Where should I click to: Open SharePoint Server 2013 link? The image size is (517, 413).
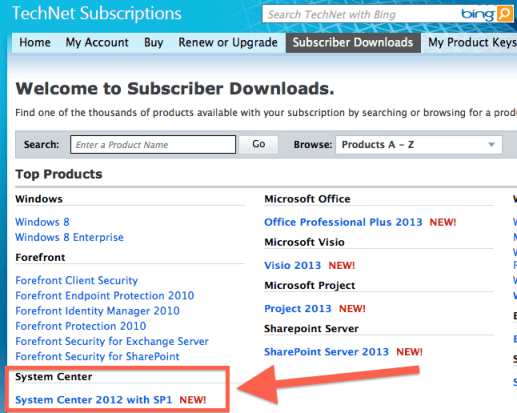(327, 352)
